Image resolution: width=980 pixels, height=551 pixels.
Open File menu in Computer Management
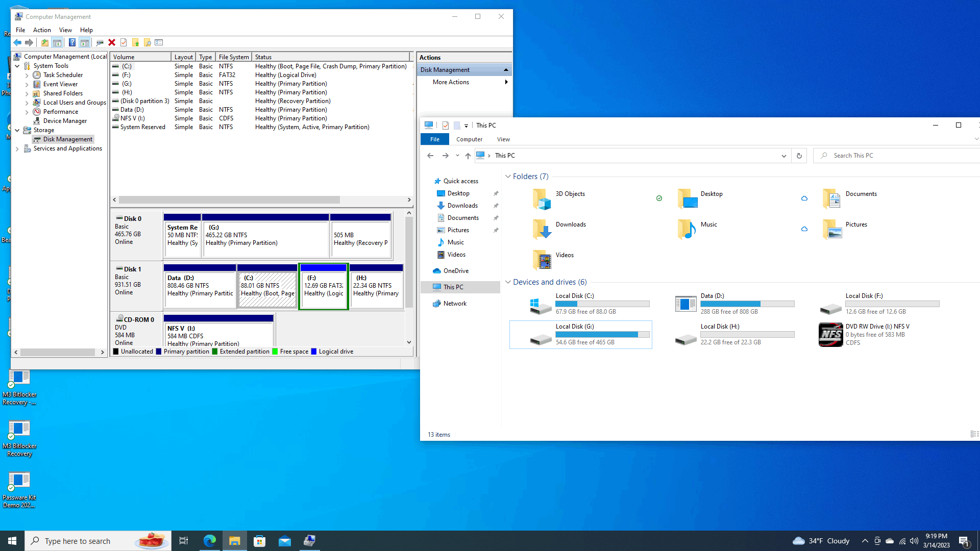point(20,30)
